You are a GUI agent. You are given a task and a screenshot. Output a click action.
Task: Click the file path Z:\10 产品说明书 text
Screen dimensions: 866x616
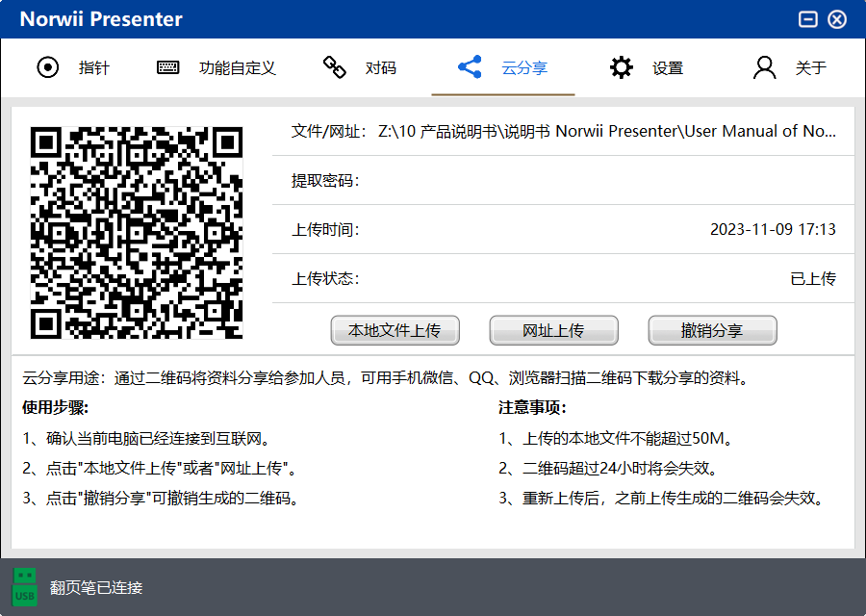[607, 131]
